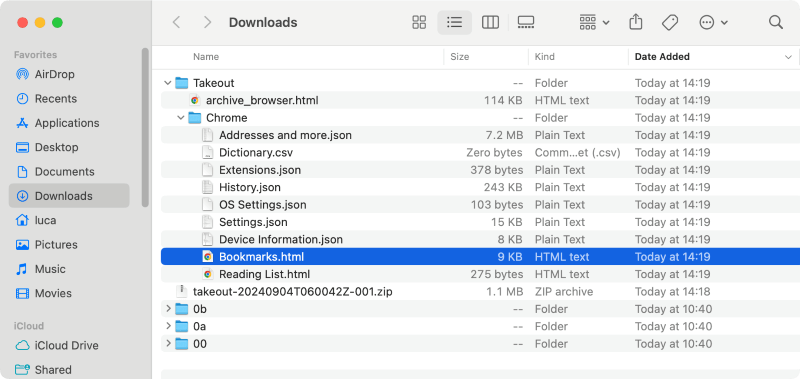
Task: Select the 0b folder row
Action: [x=480, y=309]
